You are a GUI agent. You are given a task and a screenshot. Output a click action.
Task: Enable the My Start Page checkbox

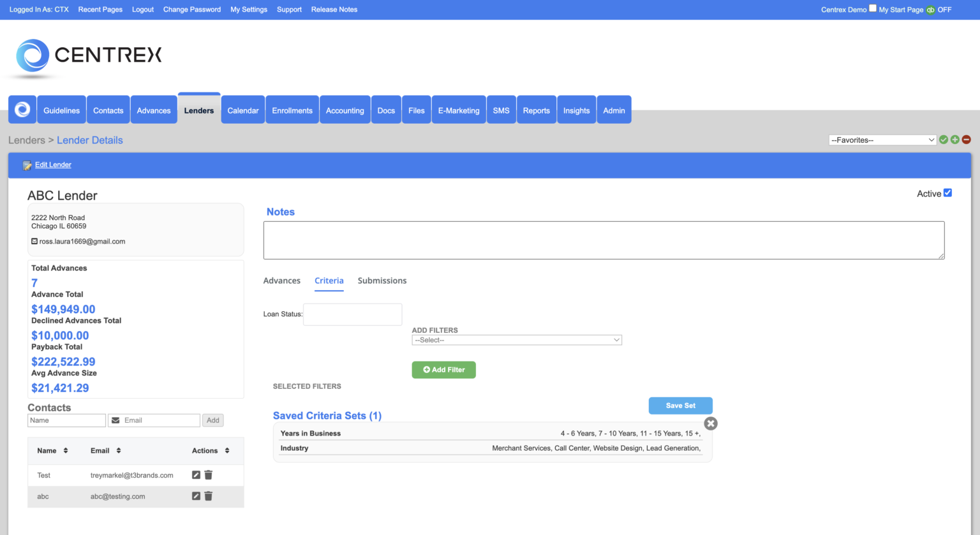coord(873,8)
